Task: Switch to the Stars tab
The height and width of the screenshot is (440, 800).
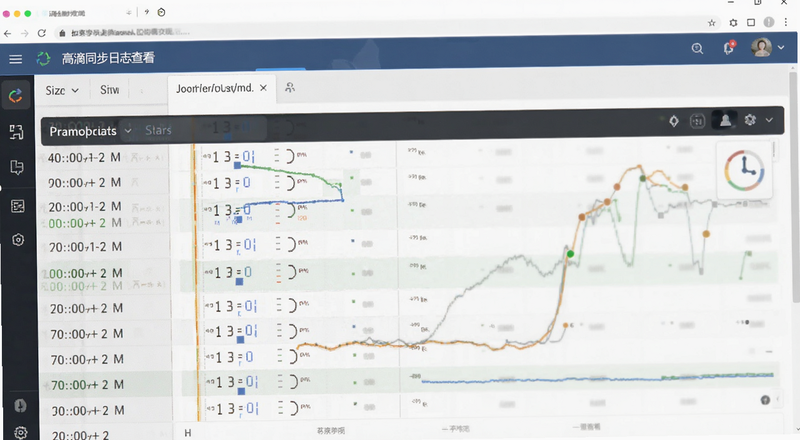Action: coord(158,130)
